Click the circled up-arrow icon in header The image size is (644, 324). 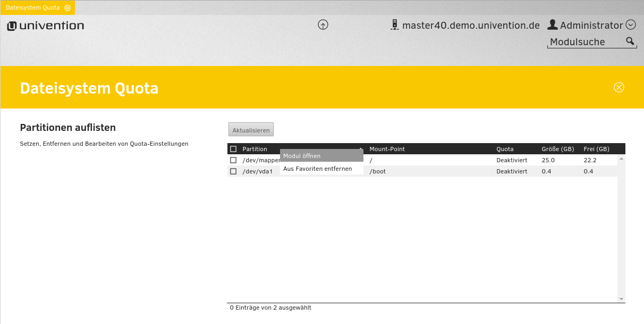click(323, 24)
